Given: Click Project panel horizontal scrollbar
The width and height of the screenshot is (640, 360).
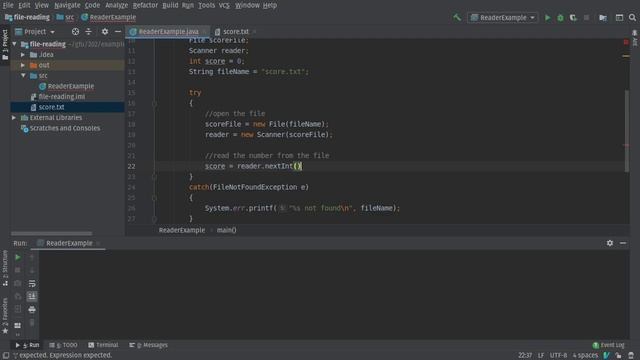Looking at the screenshot, I should pos(51,233).
